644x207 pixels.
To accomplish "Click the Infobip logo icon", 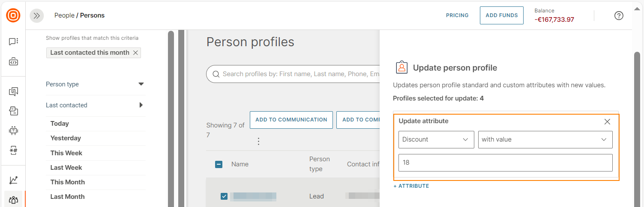I will 13,15.
